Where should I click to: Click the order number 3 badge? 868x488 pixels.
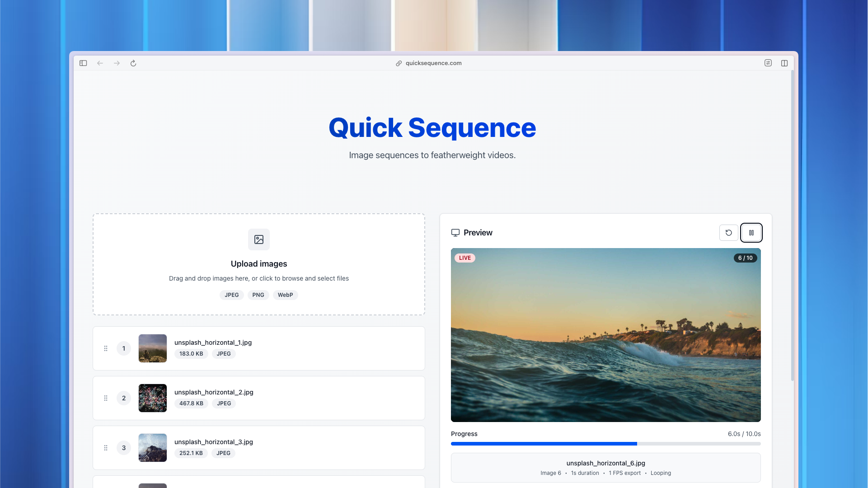click(124, 448)
